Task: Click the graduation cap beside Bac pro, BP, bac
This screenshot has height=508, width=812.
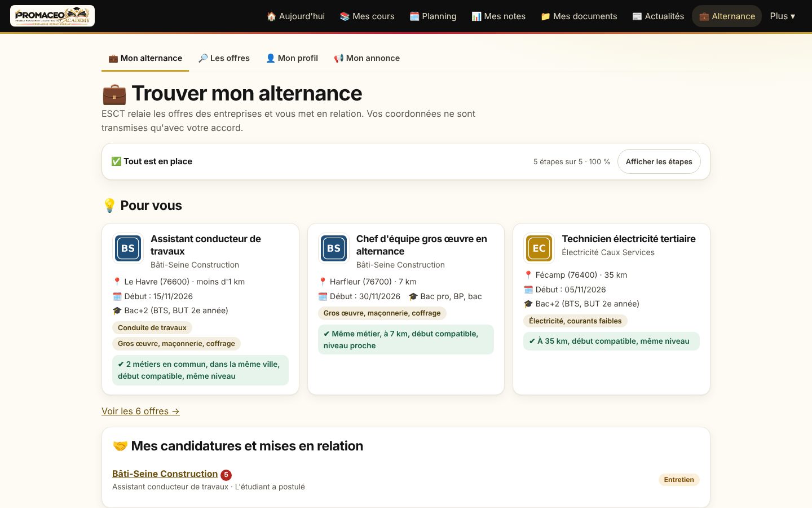Action: pos(413,296)
